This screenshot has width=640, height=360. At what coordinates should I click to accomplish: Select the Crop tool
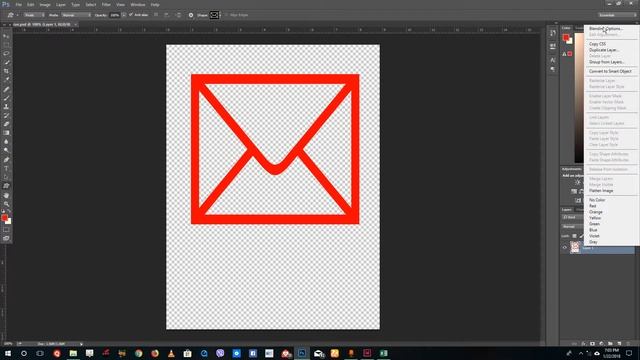click(x=6, y=71)
